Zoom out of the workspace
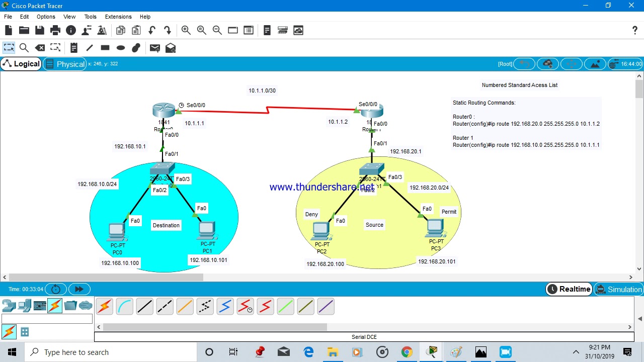 pos(217,31)
